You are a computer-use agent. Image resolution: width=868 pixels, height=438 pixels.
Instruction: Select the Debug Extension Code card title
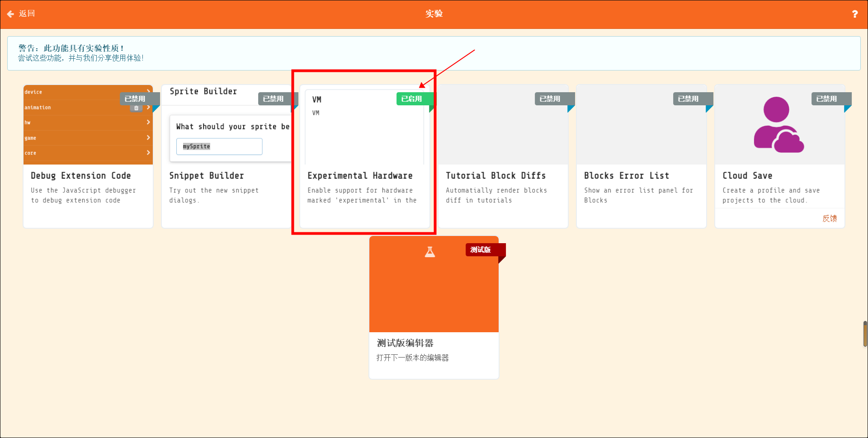[80, 175]
